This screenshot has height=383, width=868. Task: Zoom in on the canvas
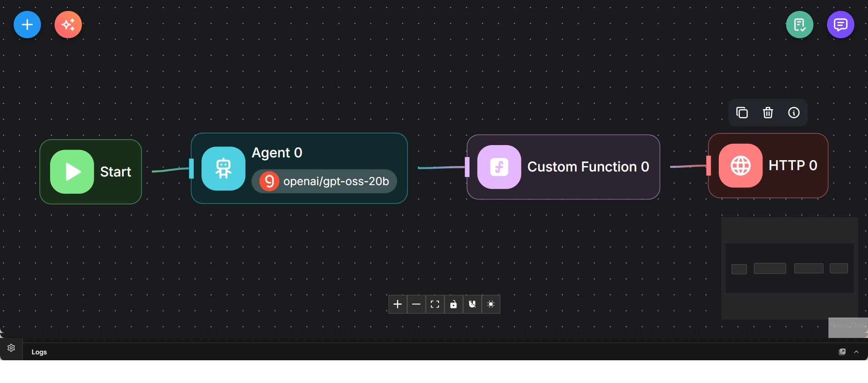(x=398, y=304)
